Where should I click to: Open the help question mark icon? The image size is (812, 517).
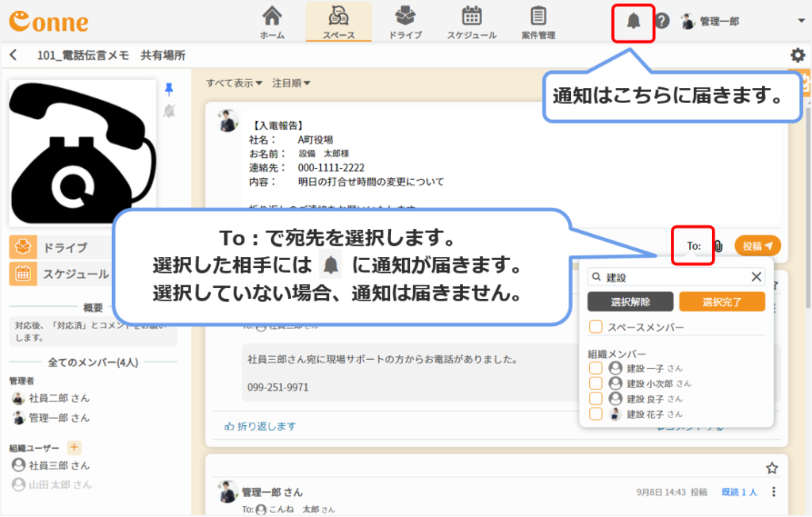tap(662, 21)
